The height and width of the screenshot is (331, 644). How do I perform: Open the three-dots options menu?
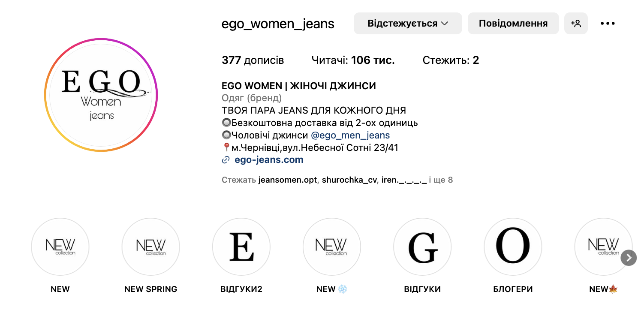click(608, 24)
